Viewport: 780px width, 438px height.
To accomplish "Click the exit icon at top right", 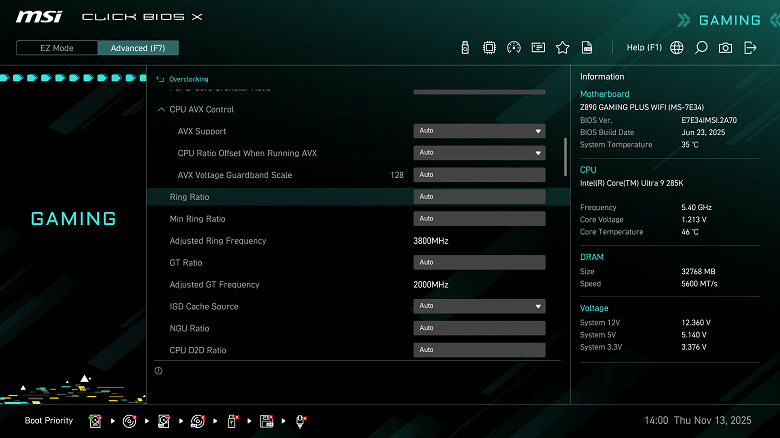I will click(750, 47).
